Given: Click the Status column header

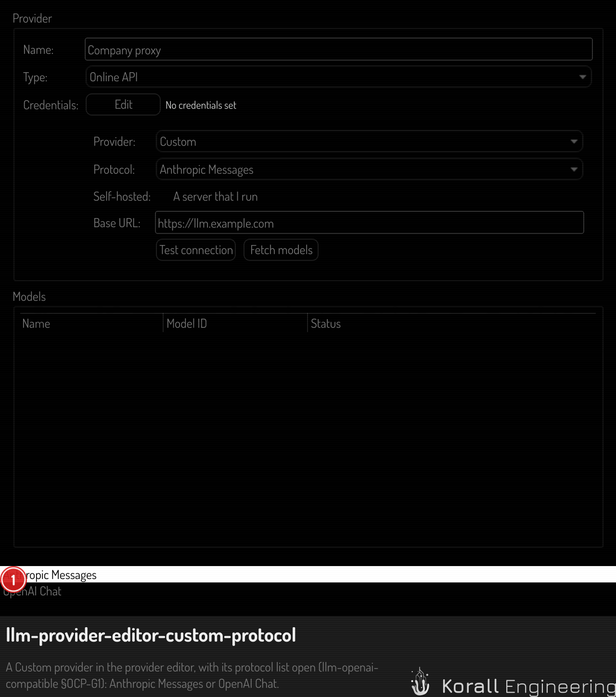Looking at the screenshot, I should (x=452, y=323).
